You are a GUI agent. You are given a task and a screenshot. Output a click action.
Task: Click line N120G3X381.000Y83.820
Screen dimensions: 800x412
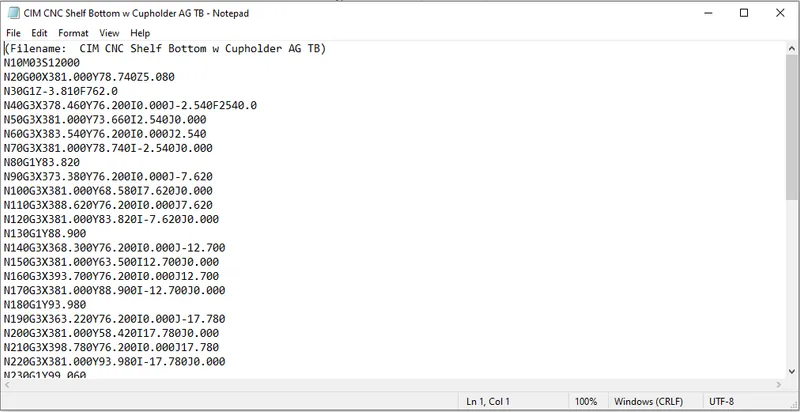[112, 220]
